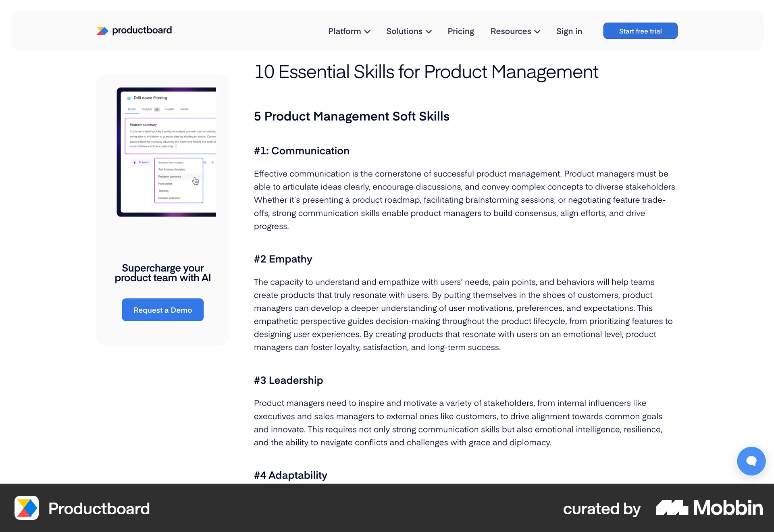Click the Request a Demo button
774x532 pixels.
coord(162,310)
